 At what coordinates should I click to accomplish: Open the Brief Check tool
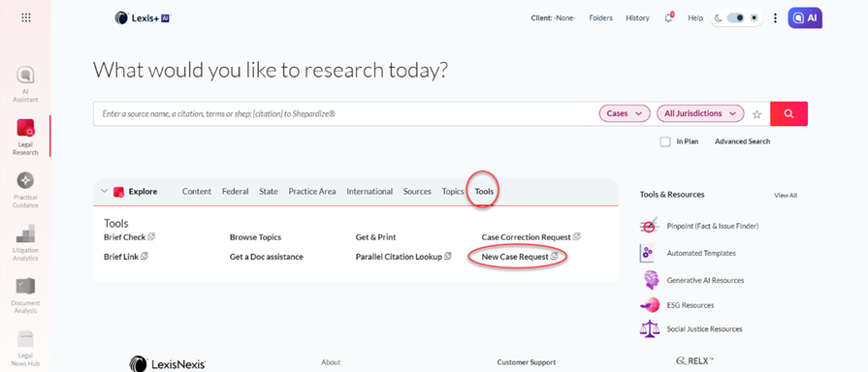coord(124,237)
